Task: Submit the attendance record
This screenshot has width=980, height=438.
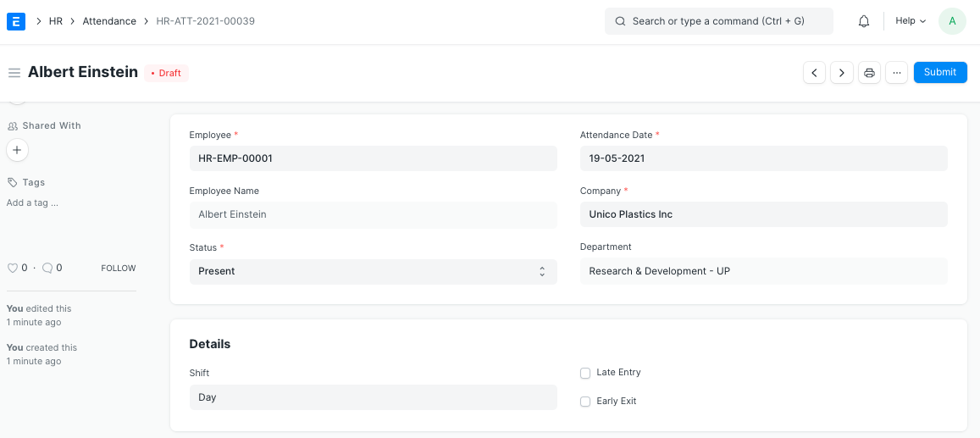Action: pyautogui.click(x=939, y=73)
